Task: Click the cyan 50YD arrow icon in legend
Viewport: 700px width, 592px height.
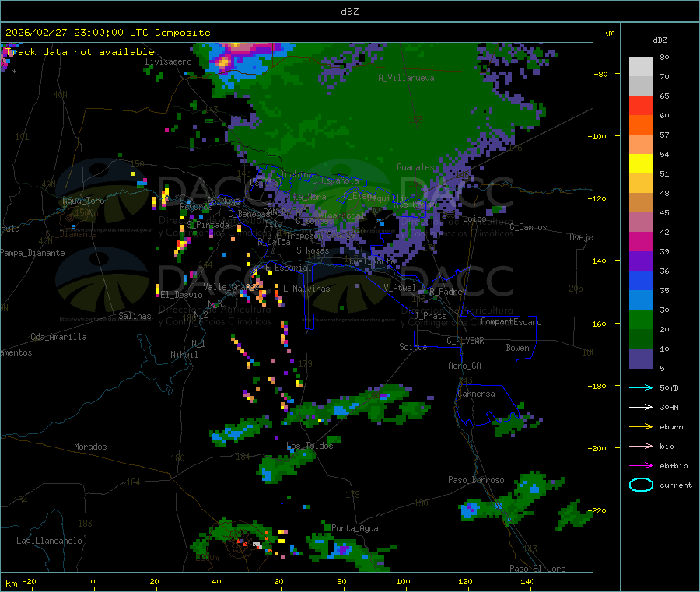Action: (x=641, y=387)
